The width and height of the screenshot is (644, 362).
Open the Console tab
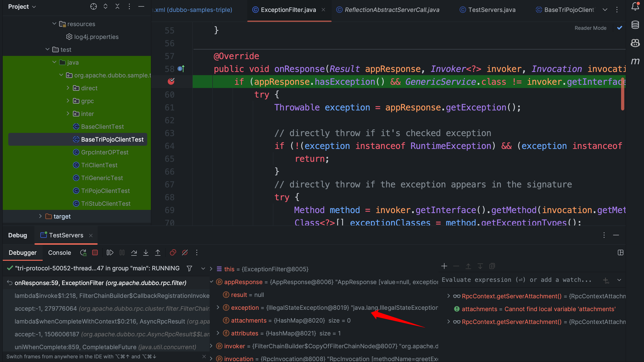coord(59,252)
